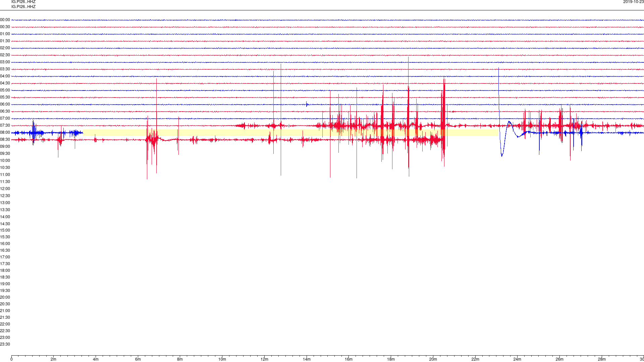Click the 6m tick on time axis

coord(138,359)
